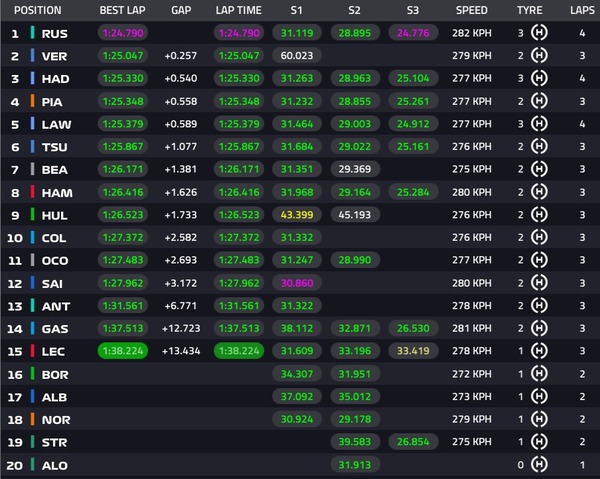Viewport: 600px width, 479px height.
Task: Click PIA's S2 time 28.855
Action: pos(355,101)
